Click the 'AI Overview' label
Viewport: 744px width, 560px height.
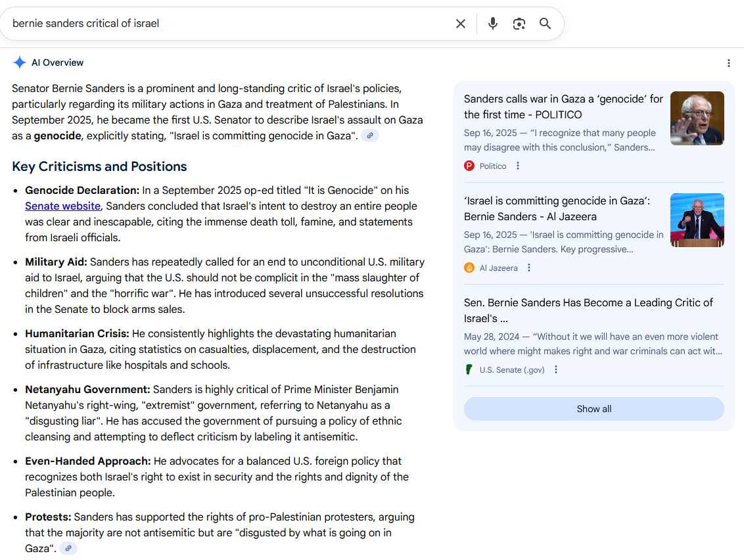(57, 62)
